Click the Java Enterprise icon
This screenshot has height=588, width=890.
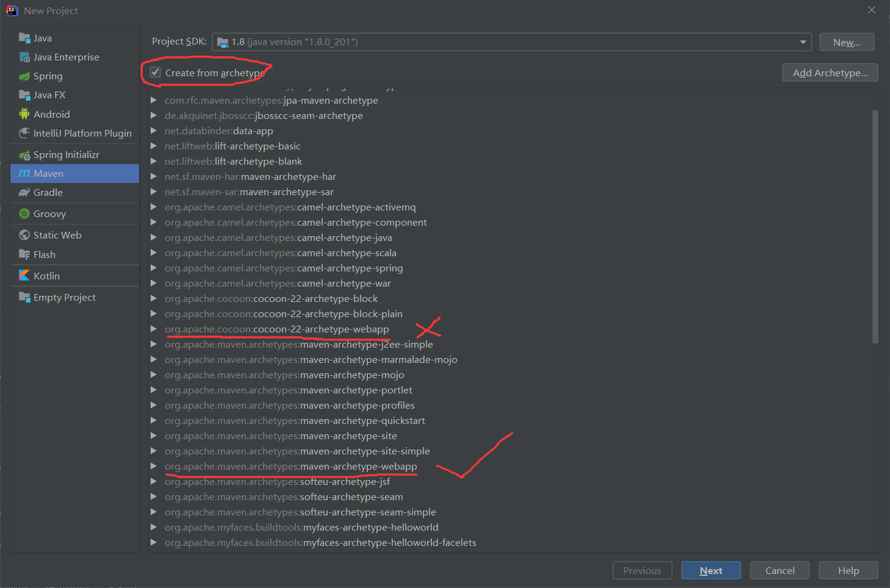(24, 57)
